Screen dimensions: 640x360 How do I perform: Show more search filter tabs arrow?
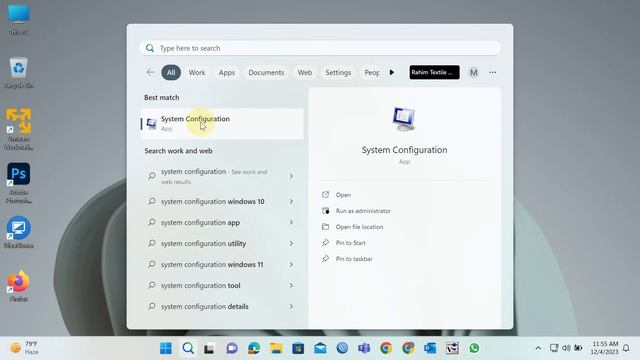(392, 72)
